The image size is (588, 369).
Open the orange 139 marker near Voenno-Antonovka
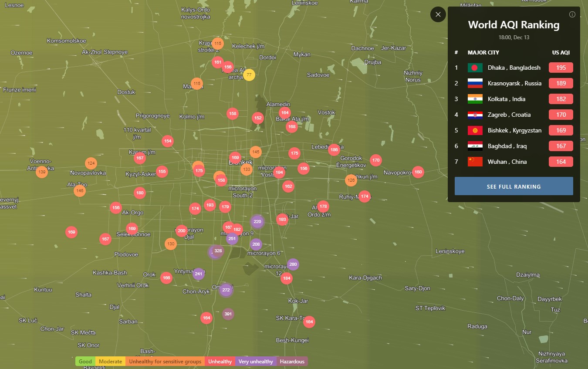(42, 172)
